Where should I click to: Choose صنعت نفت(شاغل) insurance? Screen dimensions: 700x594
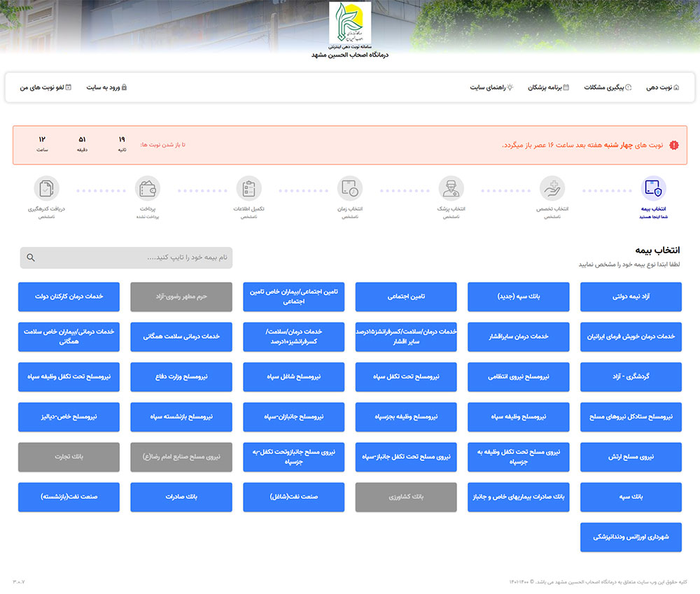[x=294, y=497]
